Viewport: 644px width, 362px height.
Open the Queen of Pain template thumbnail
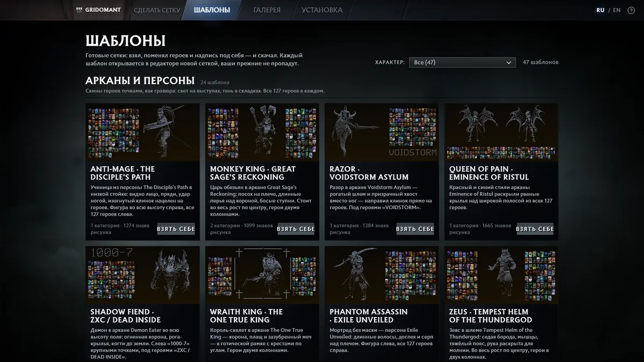[501, 132]
